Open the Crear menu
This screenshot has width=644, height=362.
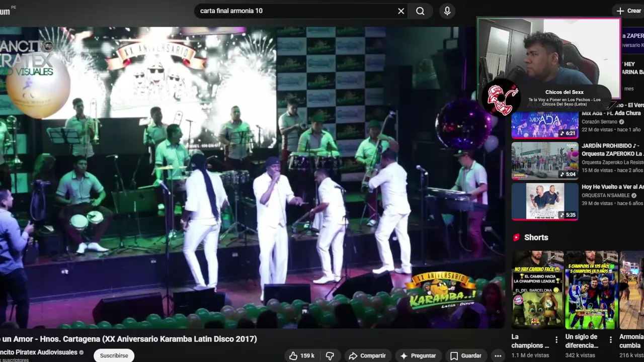pyautogui.click(x=629, y=11)
